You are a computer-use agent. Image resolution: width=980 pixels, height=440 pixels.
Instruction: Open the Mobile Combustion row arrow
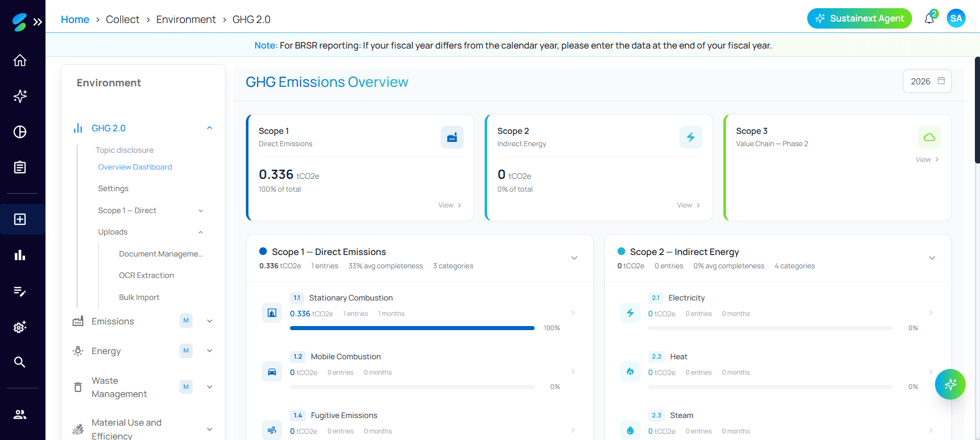click(573, 372)
